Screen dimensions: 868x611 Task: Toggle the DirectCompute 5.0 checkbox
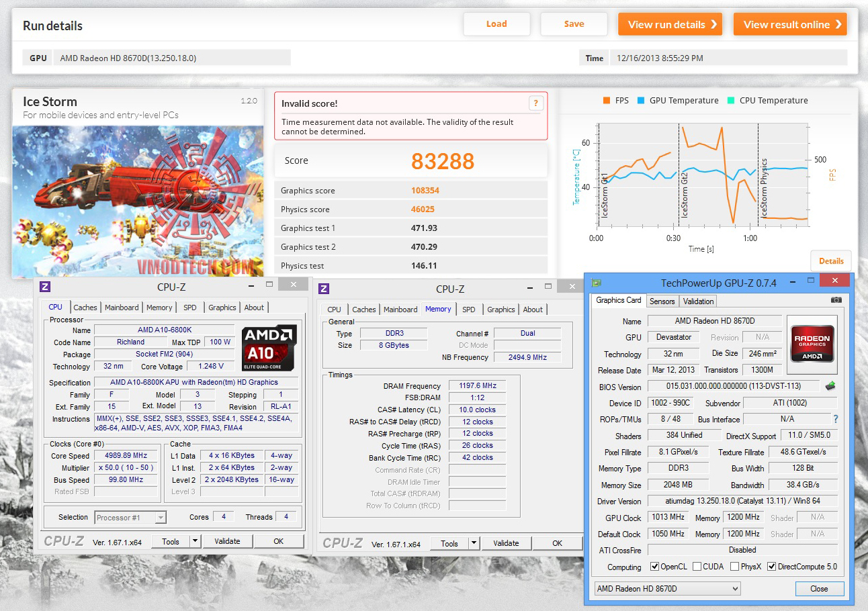pos(772,567)
